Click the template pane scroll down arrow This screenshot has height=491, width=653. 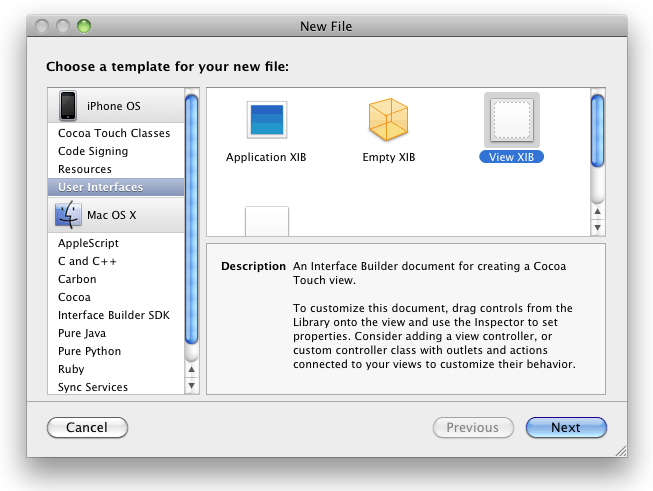tap(598, 227)
